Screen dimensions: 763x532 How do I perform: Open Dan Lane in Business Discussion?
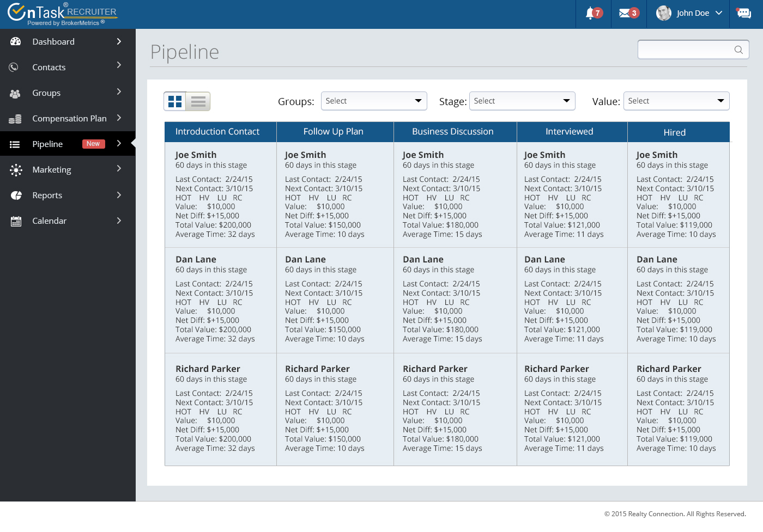tap(423, 260)
